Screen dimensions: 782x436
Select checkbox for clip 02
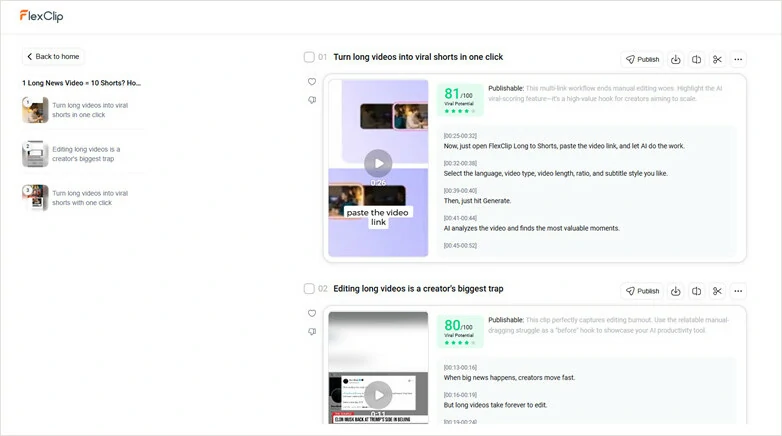[309, 288]
